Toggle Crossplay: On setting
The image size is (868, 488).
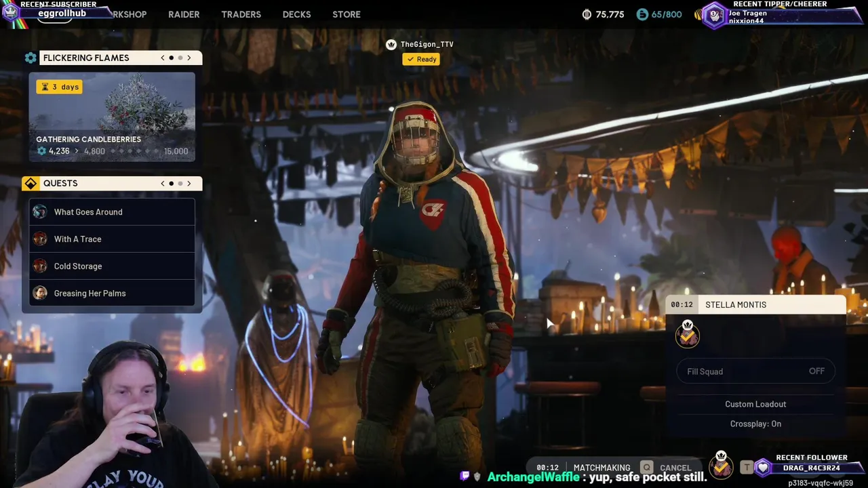755,424
